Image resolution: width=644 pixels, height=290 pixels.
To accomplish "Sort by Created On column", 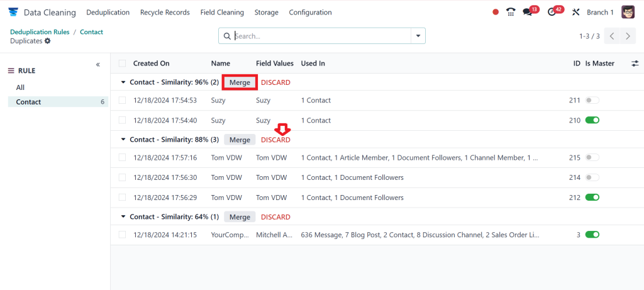I will [151, 64].
